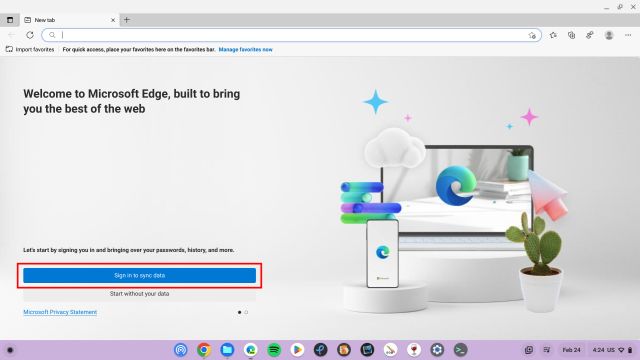Open Settings and more ellipsis menu
The width and height of the screenshot is (640, 360).
tap(628, 35)
